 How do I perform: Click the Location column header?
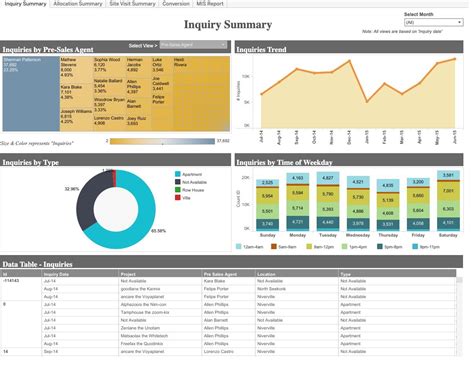[297, 274]
